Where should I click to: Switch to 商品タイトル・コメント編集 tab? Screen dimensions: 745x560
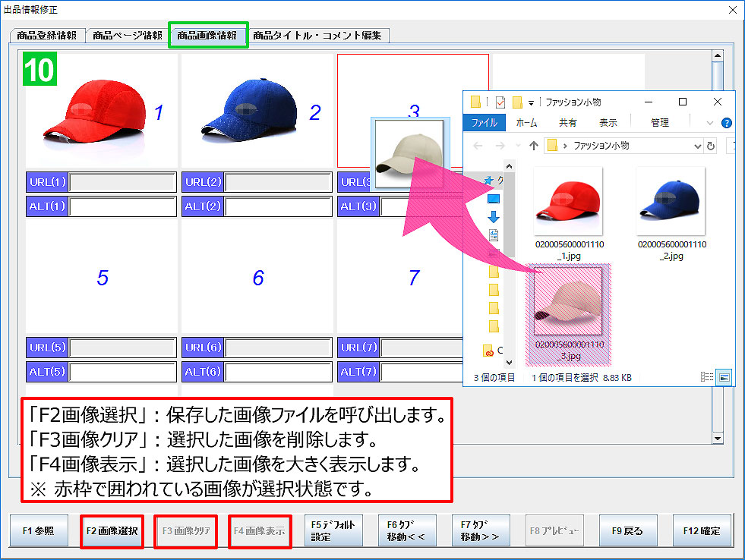[319, 35]
